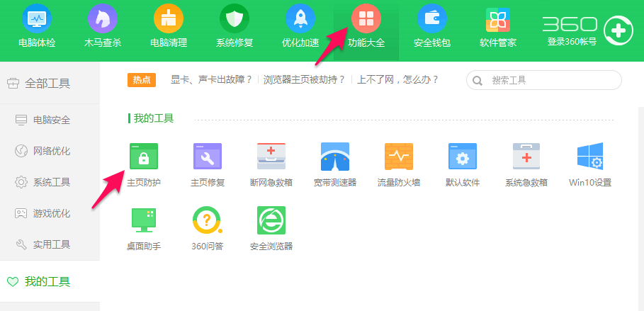Select 网络优化 category in sidebar
The image size is (644, 311).
coord(50,151)
